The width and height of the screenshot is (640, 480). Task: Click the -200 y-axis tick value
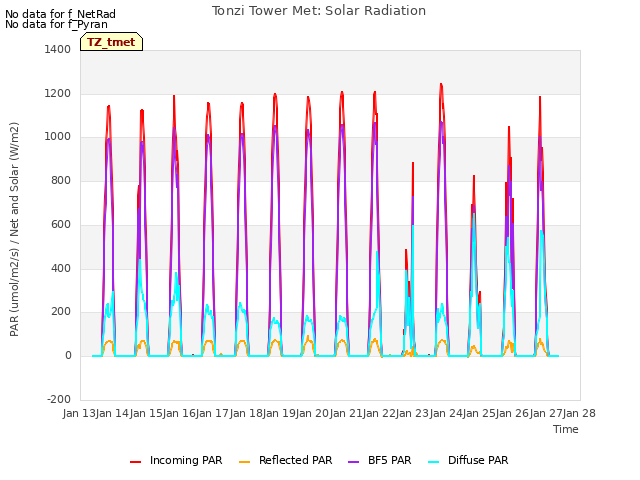click(x=59, y=399)
